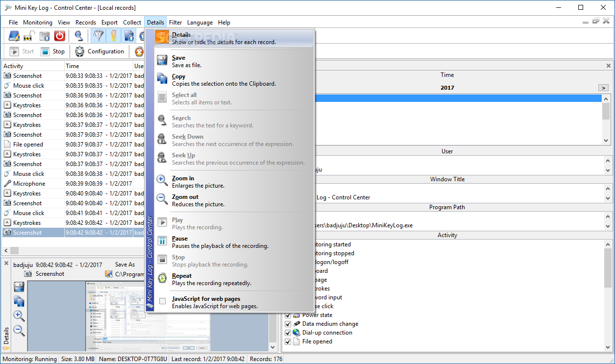The height and width of the screenshot is (364, 615).
Task: Toggle the orange paperclip toolbar icon
Action: (x=114, y=36)
